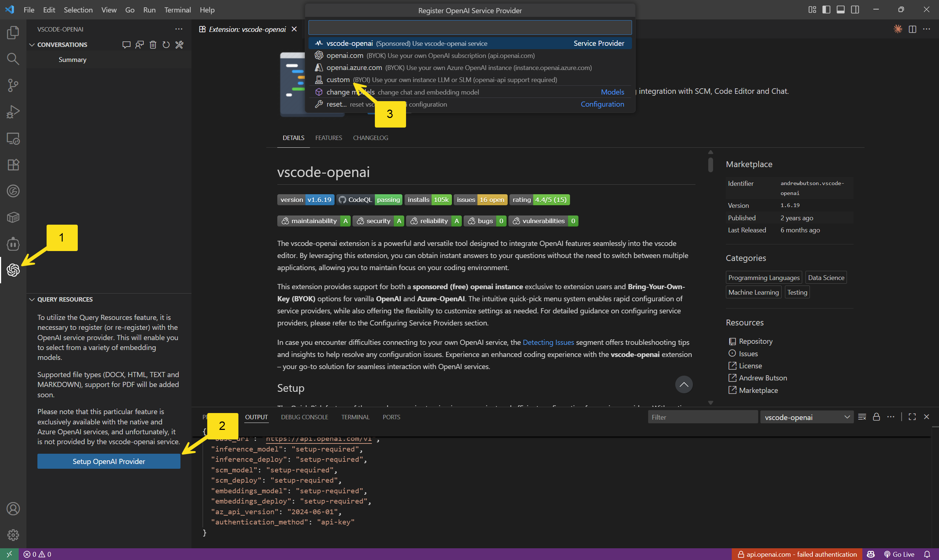Toggle the secondary side bar visibility
939x560 pixels.
point(855,10)
